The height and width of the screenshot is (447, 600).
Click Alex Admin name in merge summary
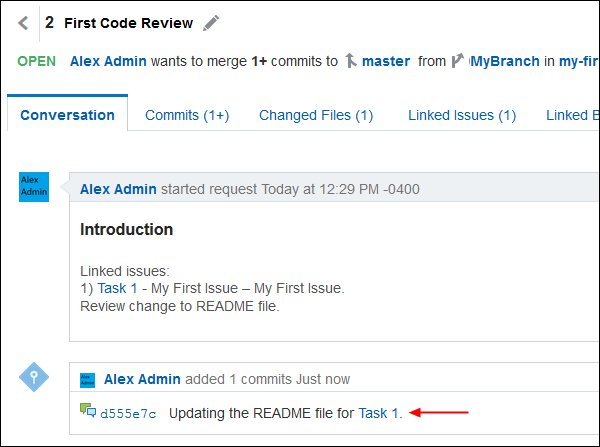(111, 61)
